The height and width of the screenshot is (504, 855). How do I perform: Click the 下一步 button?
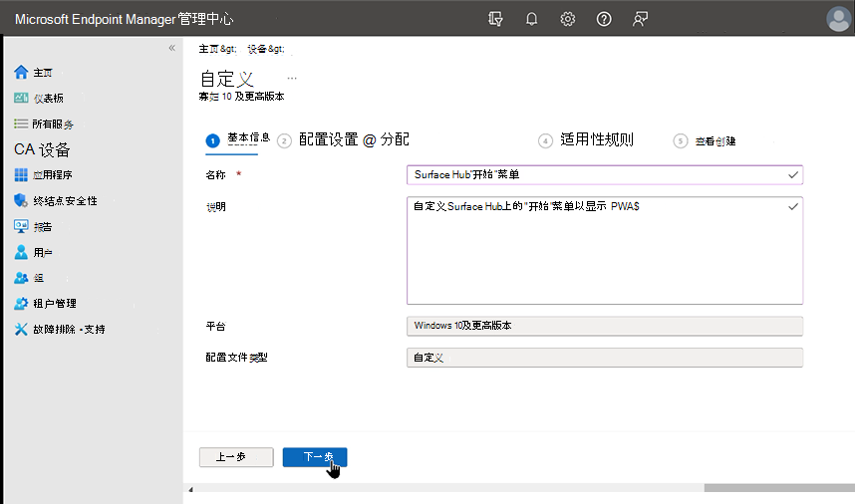point(315,457)
